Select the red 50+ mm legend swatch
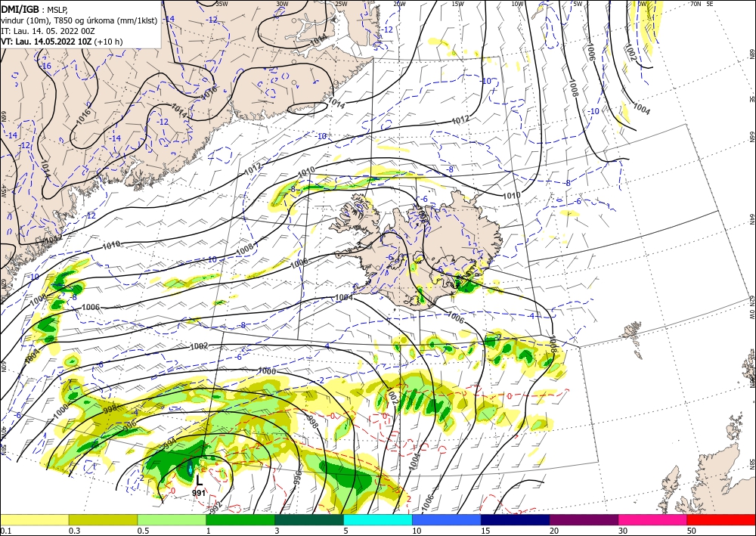756x536 pixels. click(721, 519)
